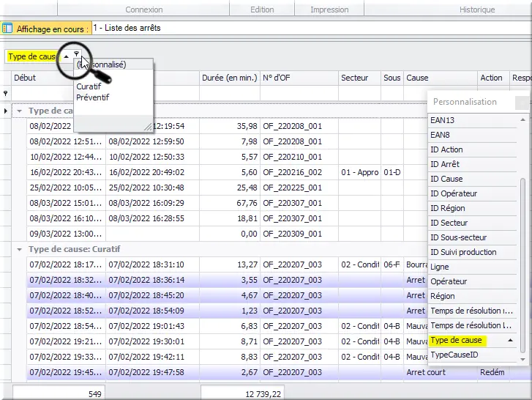Viewport: 532px width, 400px height.
Task: Click the Durée (en min.) column header
Action: click(x=230, y=78)
